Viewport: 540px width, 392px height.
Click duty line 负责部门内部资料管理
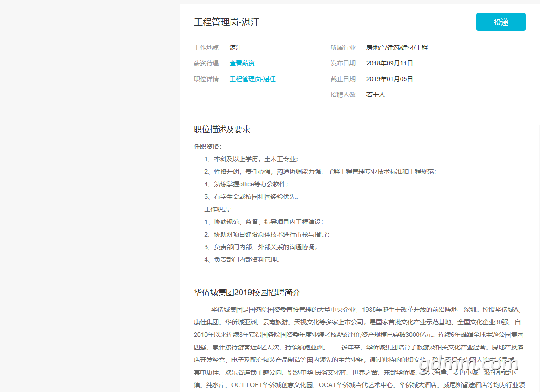(x=243, y=259)
